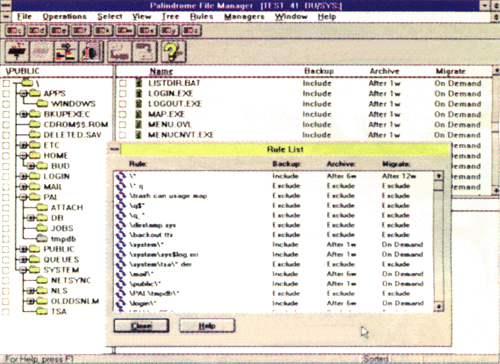
Task: Tick the checkbox beside MAIL folder
Action: click(6, 187)
